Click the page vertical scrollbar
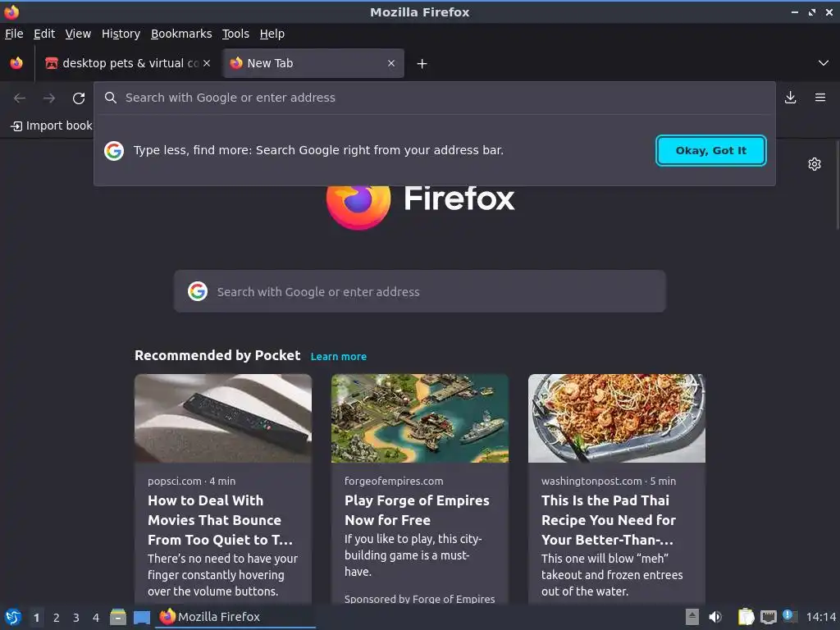Screen dimensions: 840x630 [836, 185]
